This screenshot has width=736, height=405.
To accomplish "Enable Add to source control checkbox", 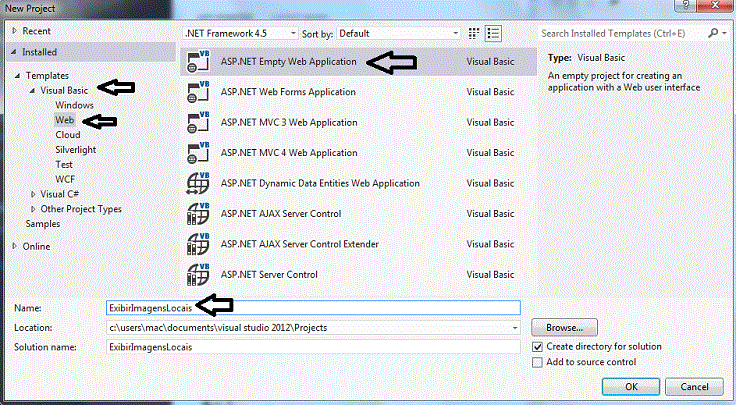I will (537, 362).
